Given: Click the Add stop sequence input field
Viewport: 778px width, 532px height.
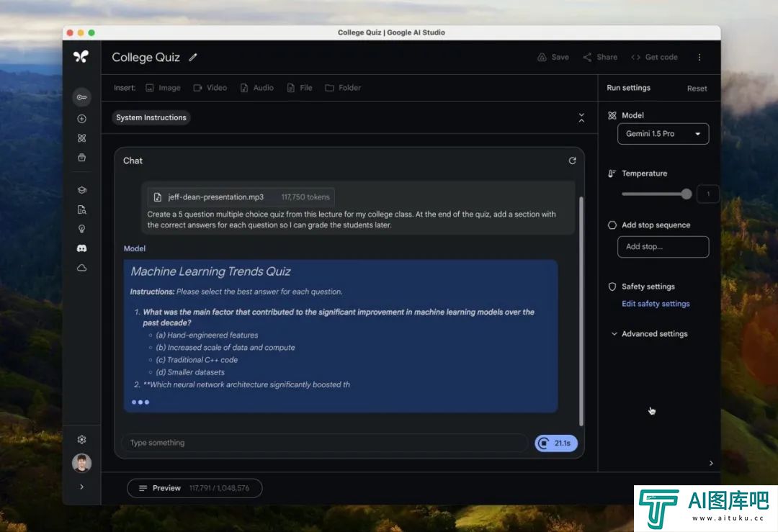Looking at the screenshot, I should click(x=663, y=246).
